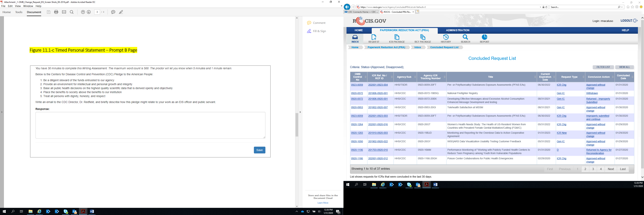The image size is (644, 215).
Task: Expand the Acrobat right tools pane arrow
Action: [300, 112]
